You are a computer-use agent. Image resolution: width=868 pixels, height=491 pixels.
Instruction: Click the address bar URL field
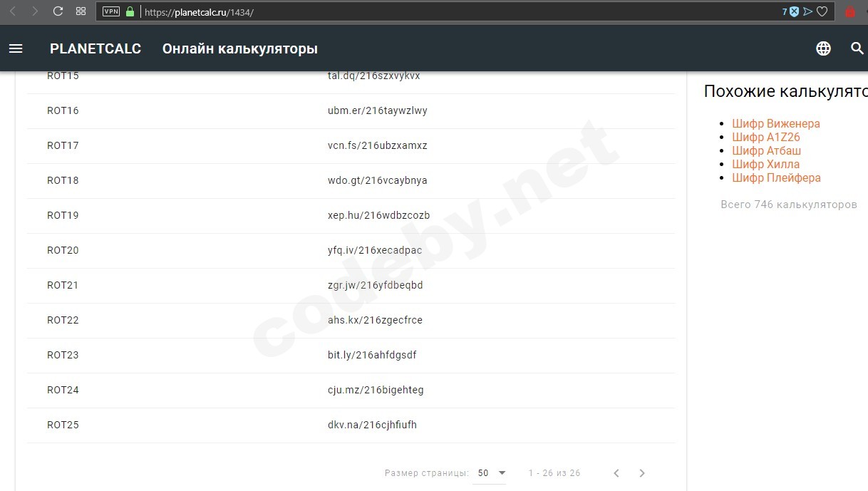pyautogui.click(x=456, y=11)
